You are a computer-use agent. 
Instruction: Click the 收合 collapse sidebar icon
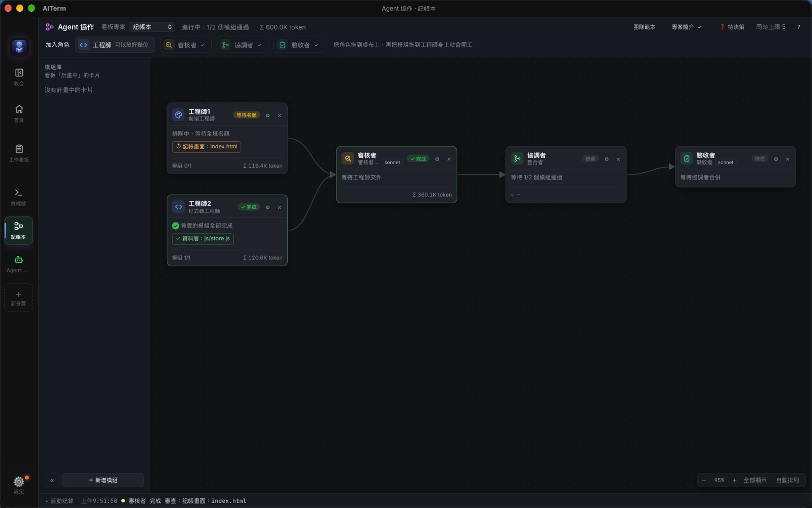coord(19,77)
